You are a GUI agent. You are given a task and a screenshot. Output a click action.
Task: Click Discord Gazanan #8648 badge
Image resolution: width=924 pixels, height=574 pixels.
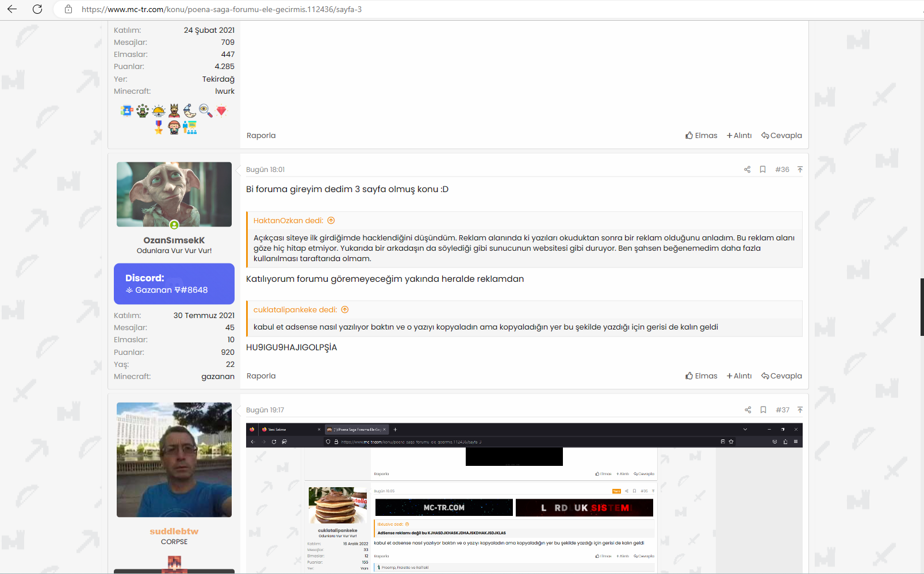click(x=174, y=284)
